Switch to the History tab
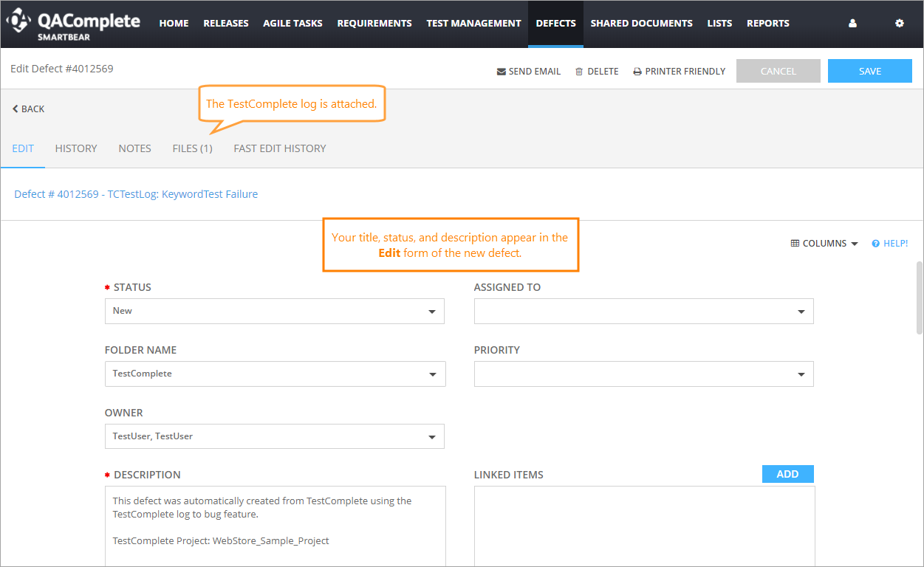 [76, 148]
